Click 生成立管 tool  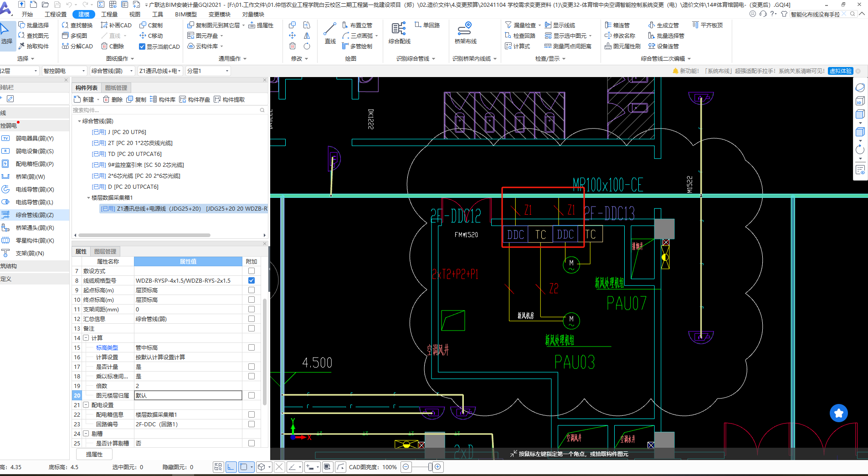(663, 25)
